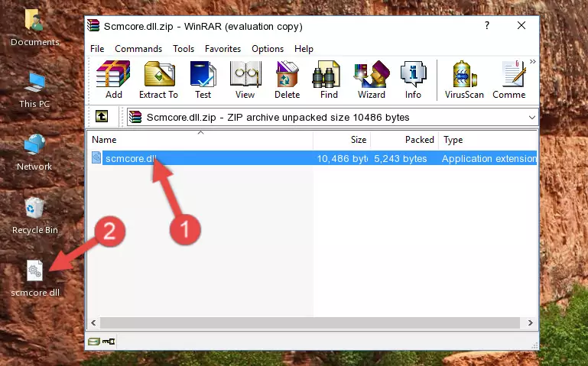
Task: Click the Delete toolbar icon
Action: tap(288, 79)
